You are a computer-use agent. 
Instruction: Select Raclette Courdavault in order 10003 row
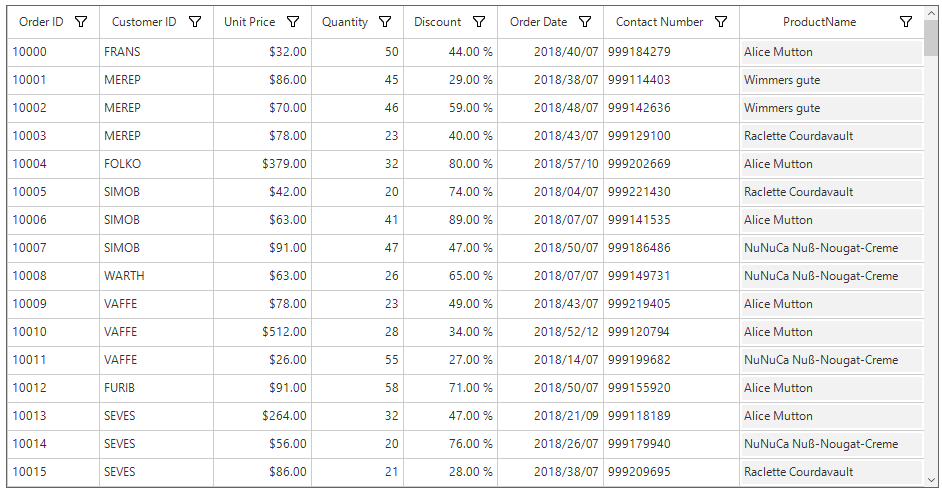pyautogui.click(x=832, y=136)
